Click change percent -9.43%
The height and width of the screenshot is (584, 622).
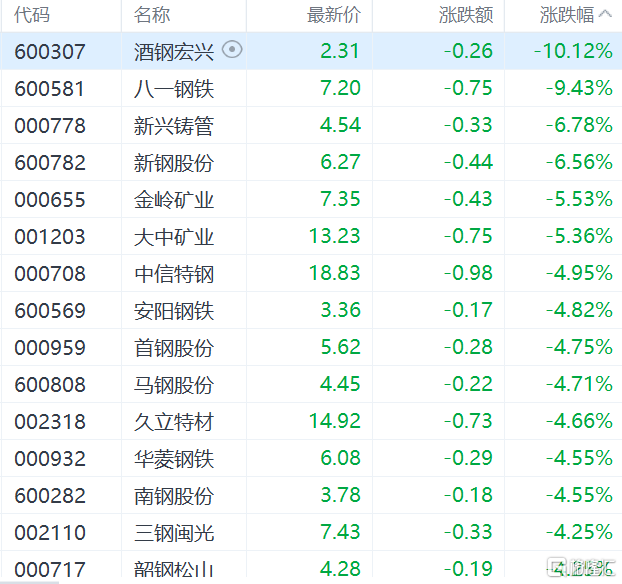pyautogui.click(x=579, y=88)
